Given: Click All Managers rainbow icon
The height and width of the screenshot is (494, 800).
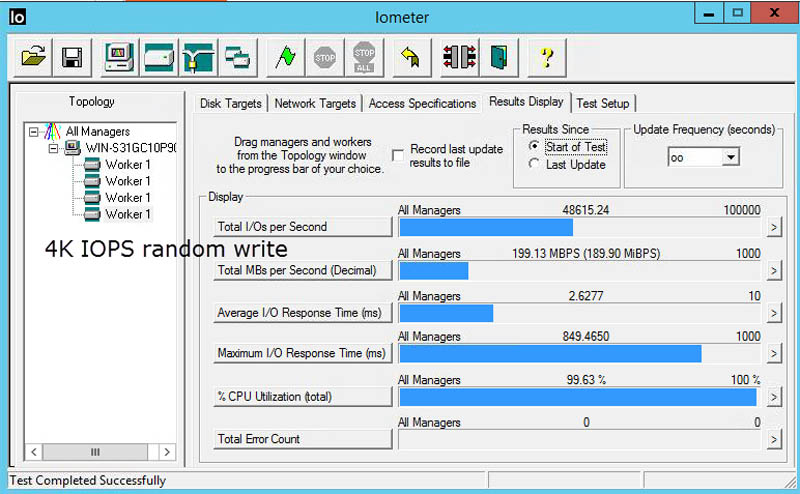Looking at the screenshot, I should coord(52,131).
